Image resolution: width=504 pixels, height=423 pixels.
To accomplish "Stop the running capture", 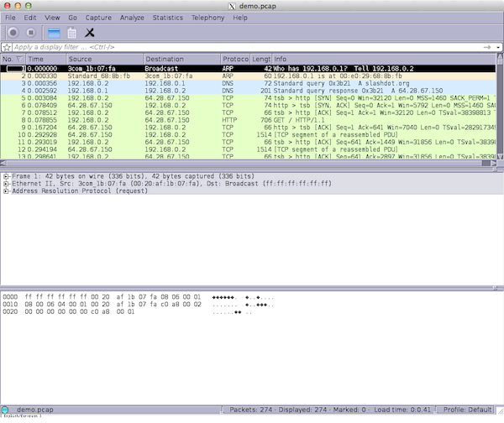I will (31, 33).
